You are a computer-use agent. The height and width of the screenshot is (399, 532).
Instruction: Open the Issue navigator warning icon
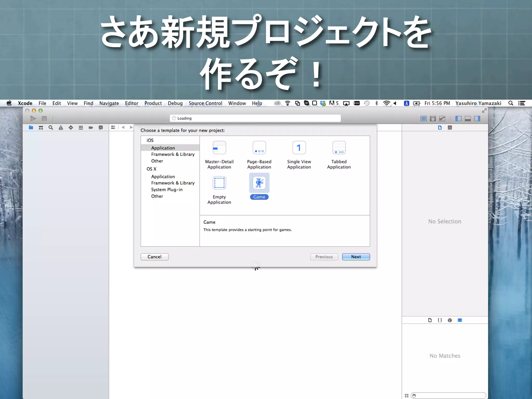tap(61, 128)
